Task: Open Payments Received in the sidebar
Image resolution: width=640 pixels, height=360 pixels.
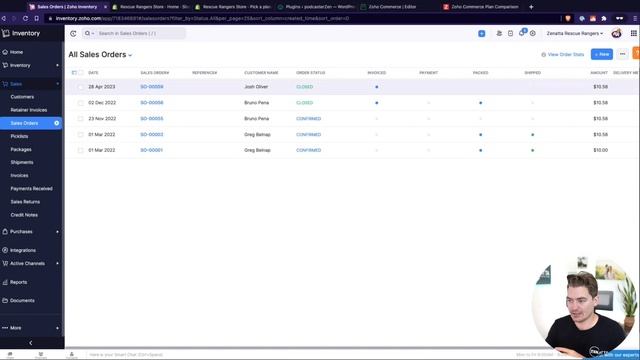Action: click(x=31, y=189)
